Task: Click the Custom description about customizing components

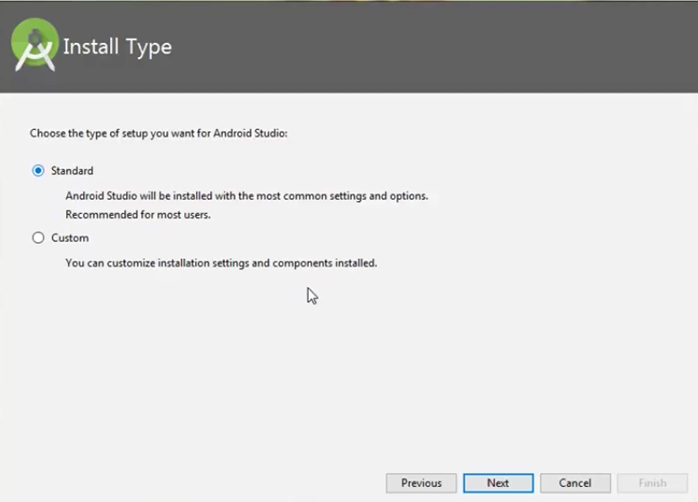Action: coord(221,263)
